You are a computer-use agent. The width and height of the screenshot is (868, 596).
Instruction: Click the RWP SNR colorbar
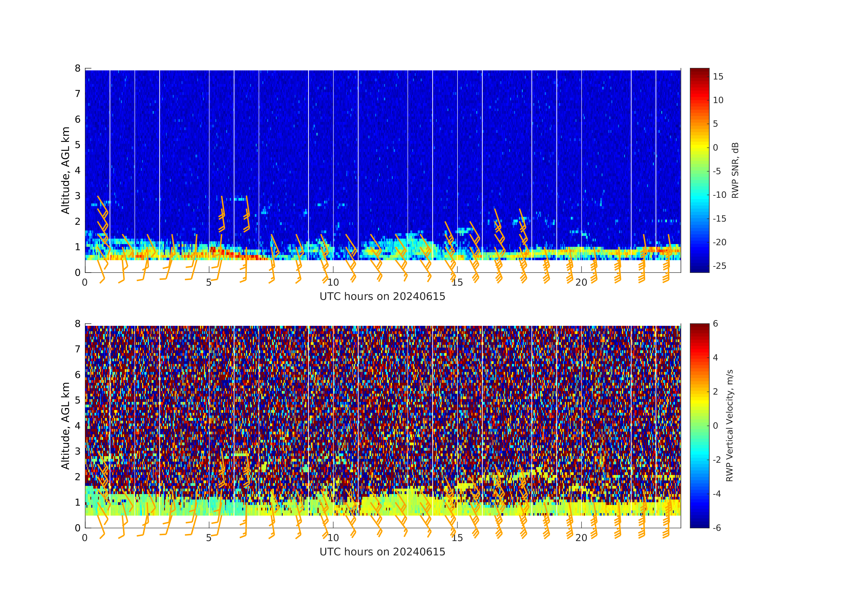[699, 170]
